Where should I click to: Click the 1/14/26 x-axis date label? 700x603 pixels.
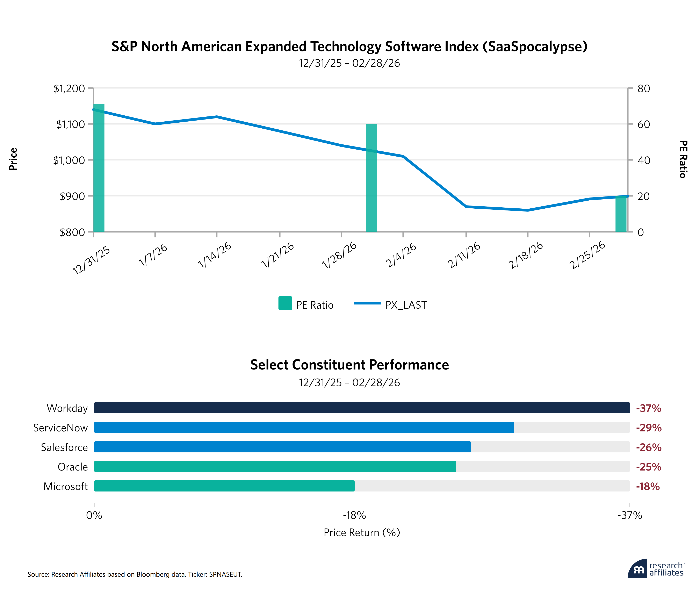pos(215,255)
